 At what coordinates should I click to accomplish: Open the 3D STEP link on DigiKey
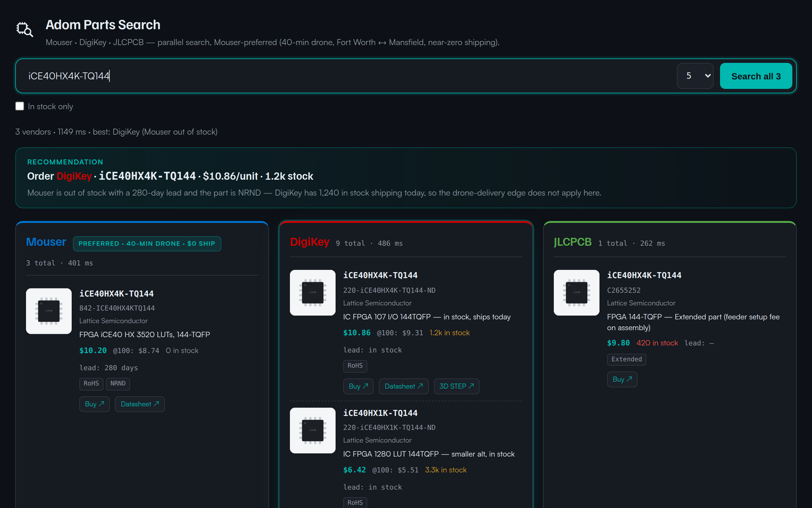coord(456,386)
